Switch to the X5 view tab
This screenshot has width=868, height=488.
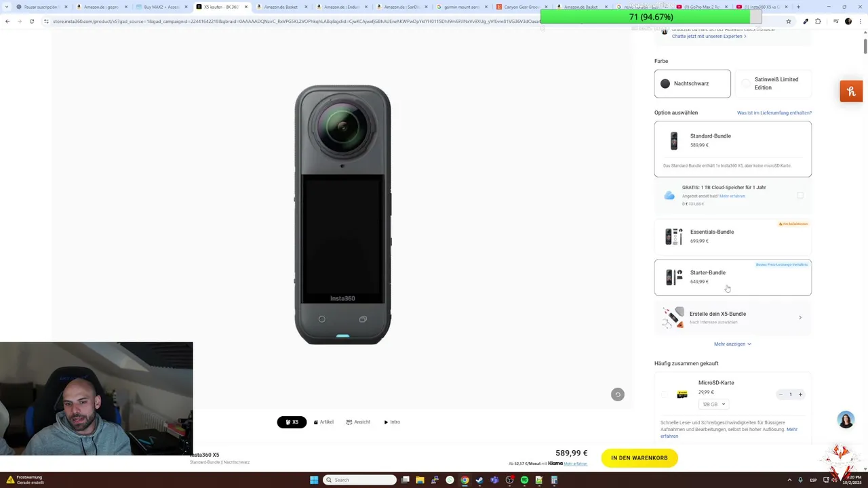(292, 422)
